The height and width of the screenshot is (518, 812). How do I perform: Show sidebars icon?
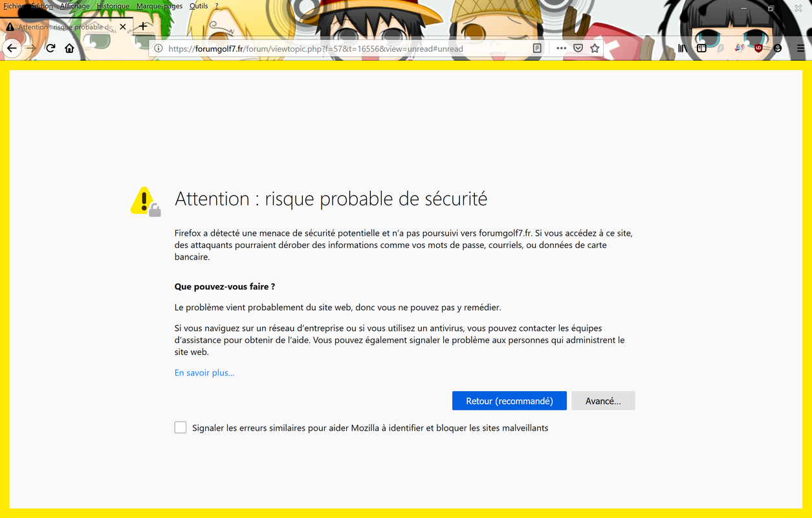coord(701,49)
